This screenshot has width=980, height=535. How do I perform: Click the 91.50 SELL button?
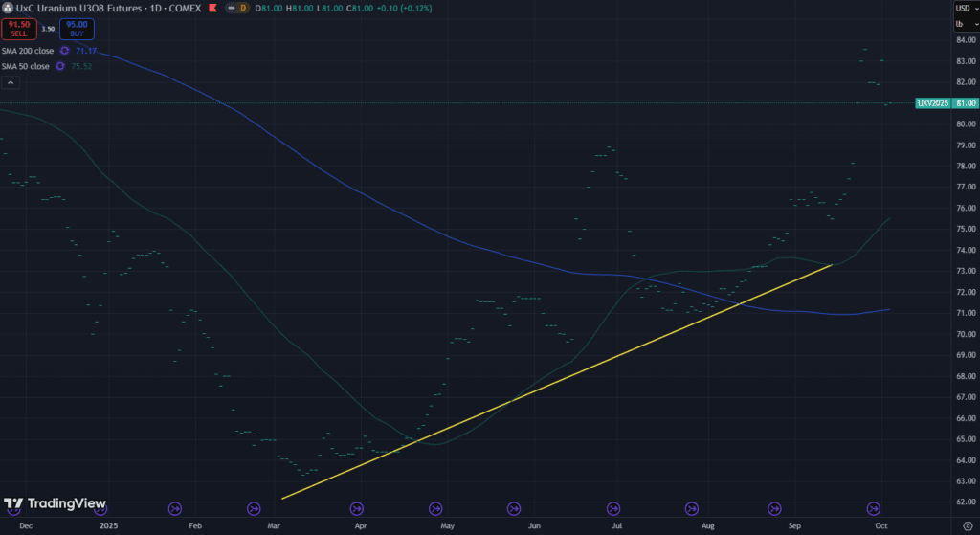click(18, 29)
